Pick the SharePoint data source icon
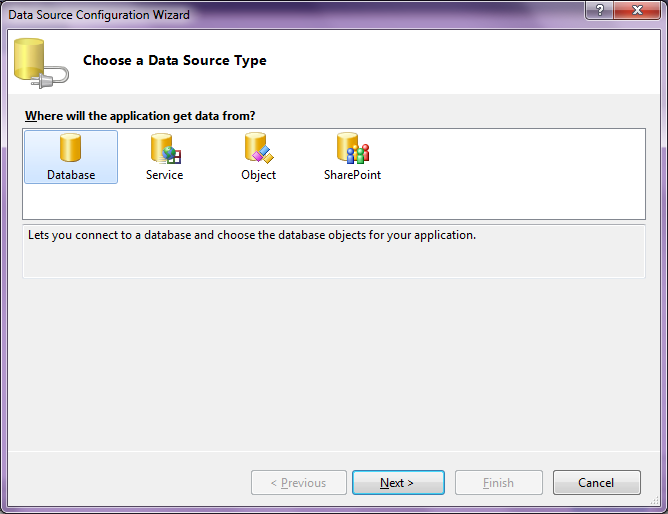 (x=352, y=149)
